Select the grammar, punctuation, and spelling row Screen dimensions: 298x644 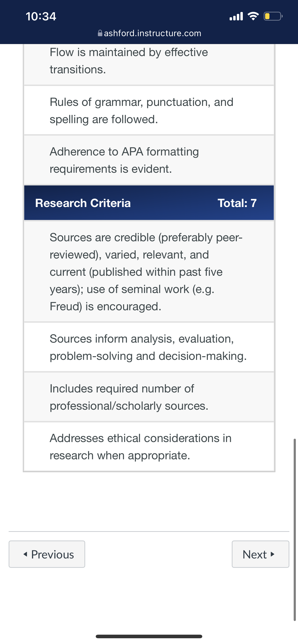pos(149,110)
